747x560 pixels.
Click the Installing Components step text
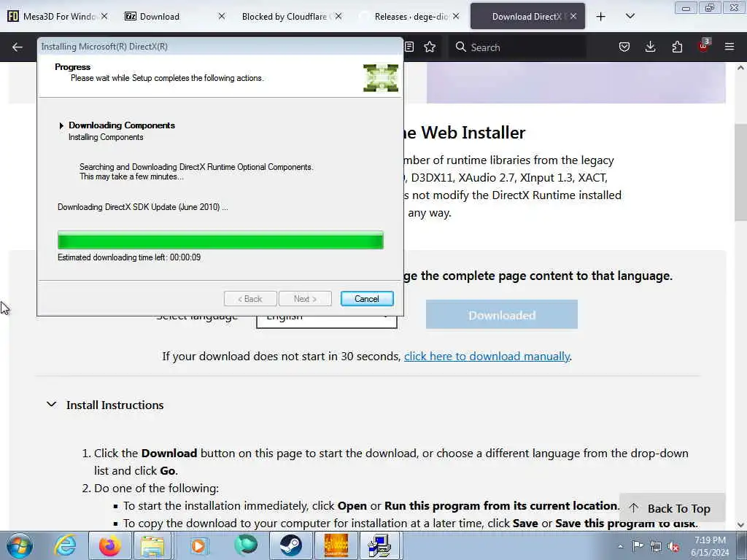pyautogui.click(x=106, y=137)
